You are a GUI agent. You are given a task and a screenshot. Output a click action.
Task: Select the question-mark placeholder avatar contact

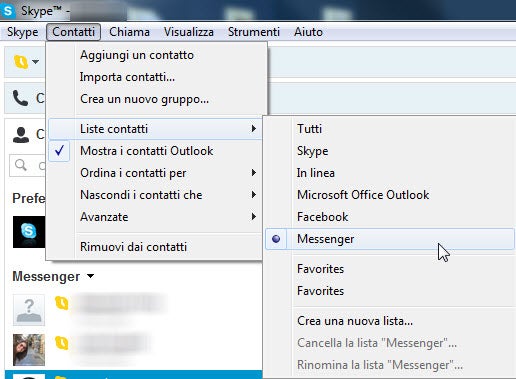click(x=29, y=310)
